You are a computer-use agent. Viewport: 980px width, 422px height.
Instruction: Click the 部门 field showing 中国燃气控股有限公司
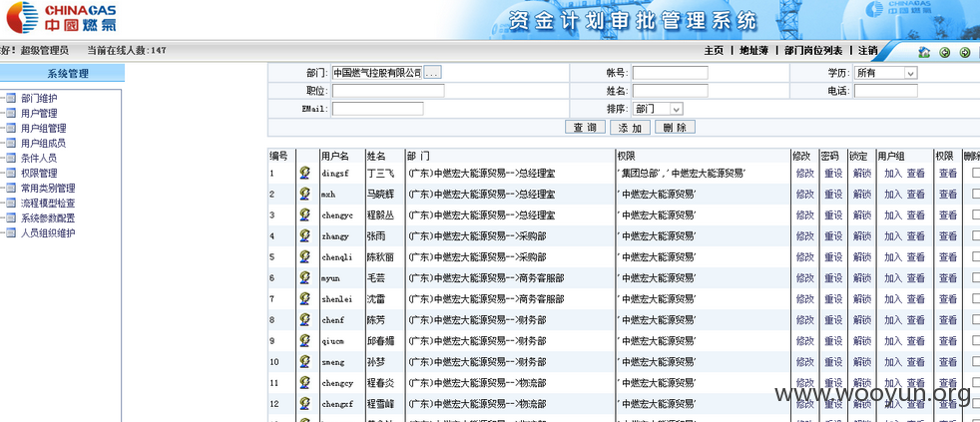coord(377,73)
